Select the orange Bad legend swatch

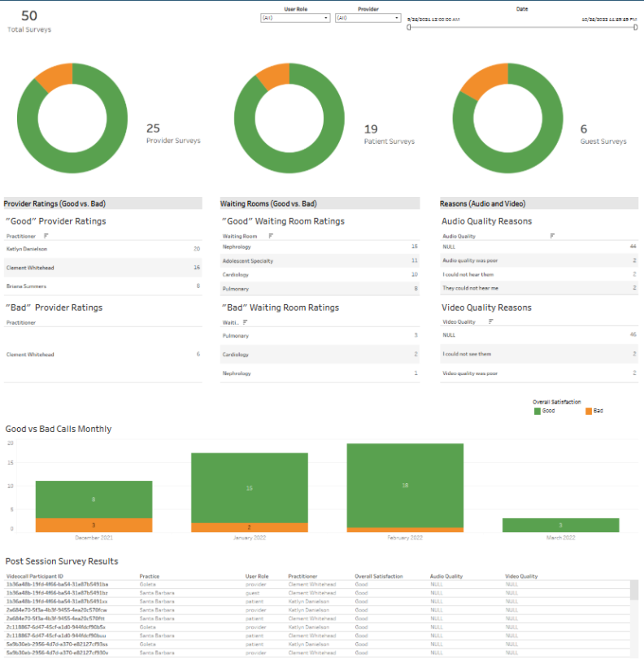pyautogui.click(x=589, y=411)
